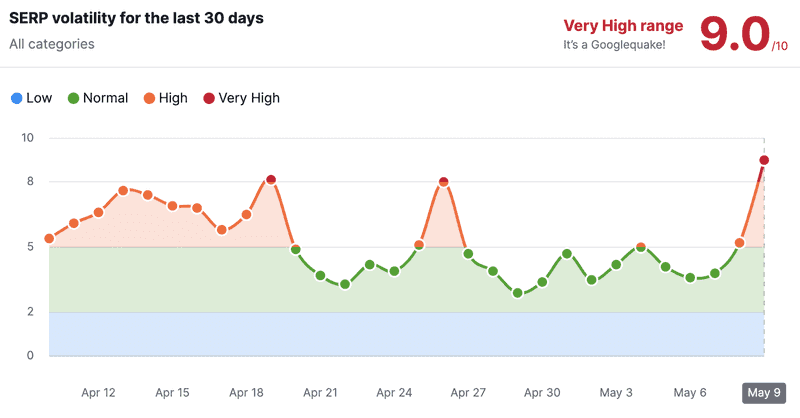Click the orange High legend dot

point(149,99)
